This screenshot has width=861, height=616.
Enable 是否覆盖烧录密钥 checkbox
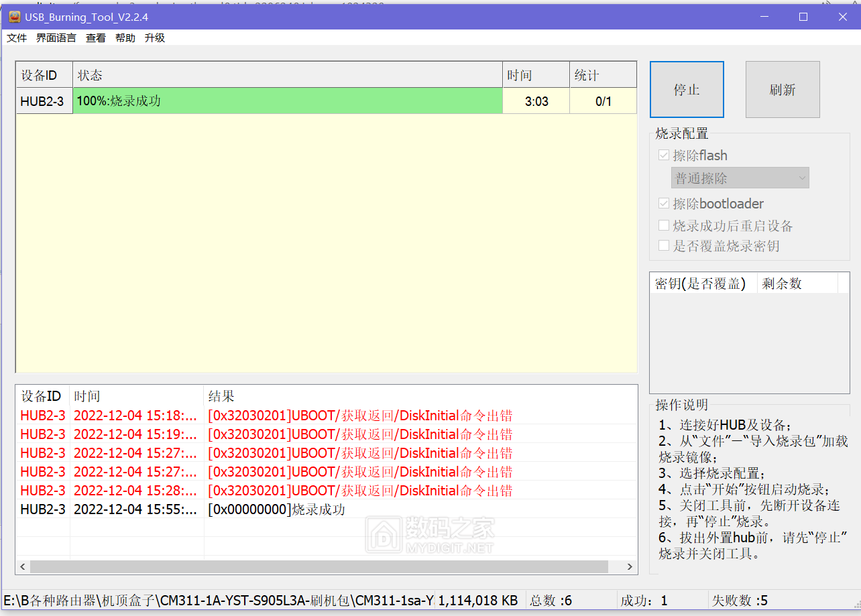point(664,246)
